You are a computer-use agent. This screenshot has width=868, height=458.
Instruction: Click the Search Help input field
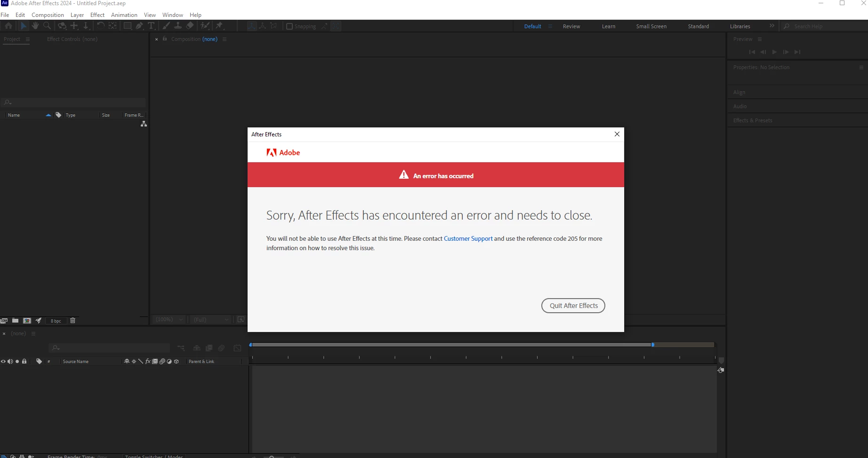pos(825,26)
